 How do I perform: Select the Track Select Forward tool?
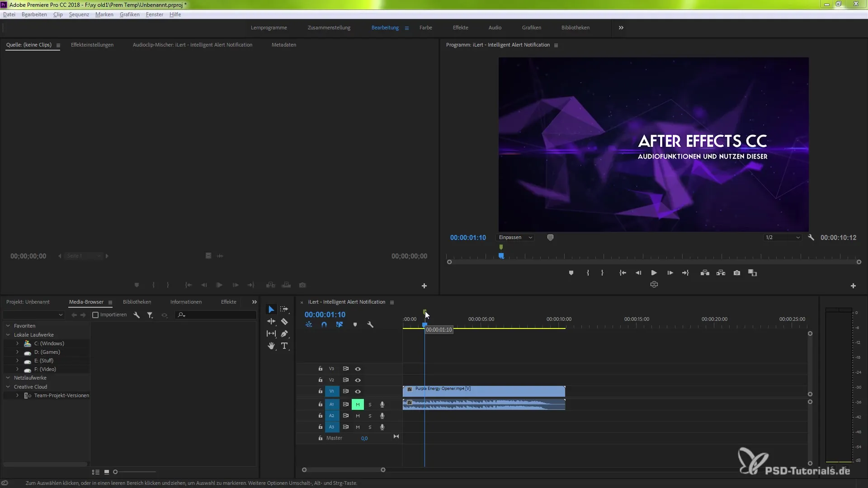(284, 310)
